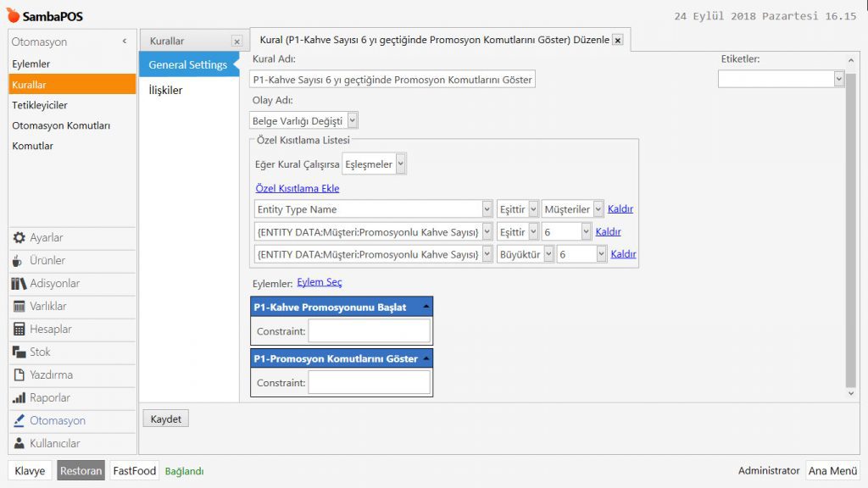Open the Olay Adı dropdown
This screenshot has height=488, width=868.
[352, 121]
